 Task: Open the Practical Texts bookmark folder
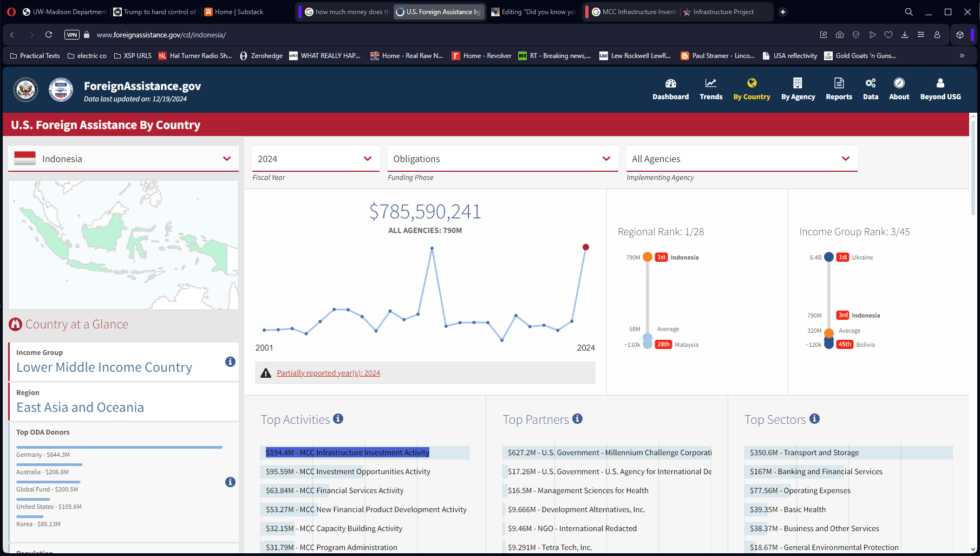35,56
